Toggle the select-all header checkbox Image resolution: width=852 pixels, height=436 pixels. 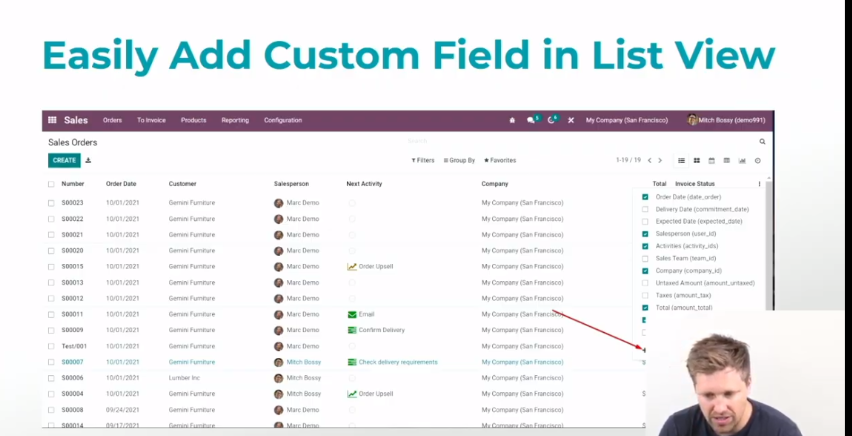[51, 184]
